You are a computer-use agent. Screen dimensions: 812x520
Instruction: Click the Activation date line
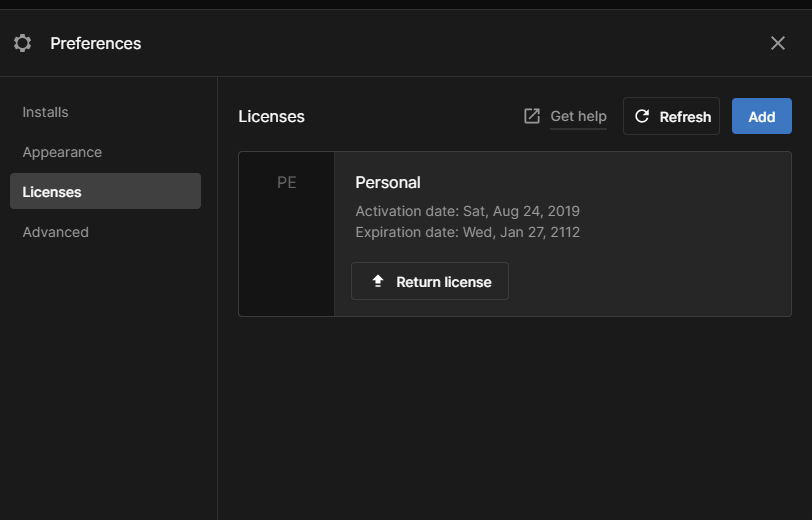pos(467,211)
